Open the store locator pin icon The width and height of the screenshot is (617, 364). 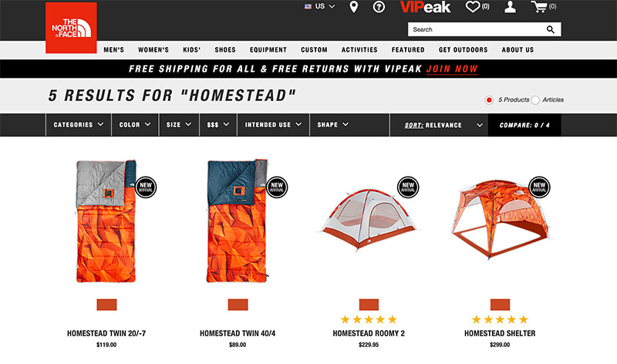(354, 7)
